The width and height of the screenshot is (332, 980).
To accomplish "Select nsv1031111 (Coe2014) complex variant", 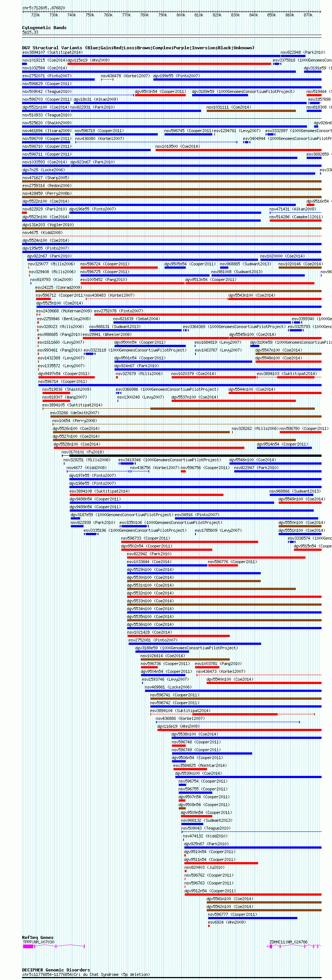I will [251, 111].
